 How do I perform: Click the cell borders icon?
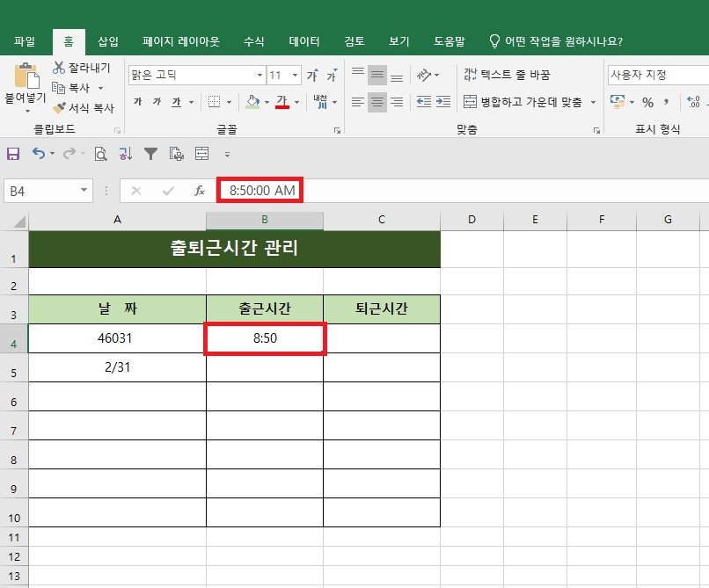214,102
